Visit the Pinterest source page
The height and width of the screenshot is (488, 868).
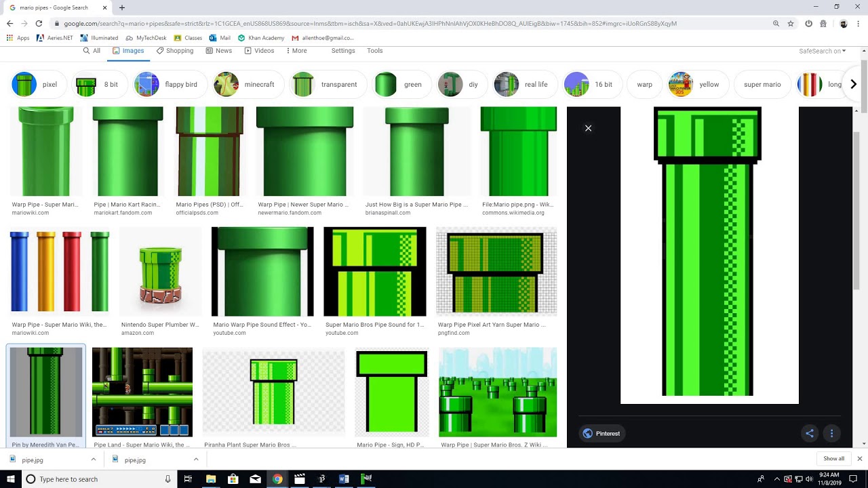(x=601, y=434)
